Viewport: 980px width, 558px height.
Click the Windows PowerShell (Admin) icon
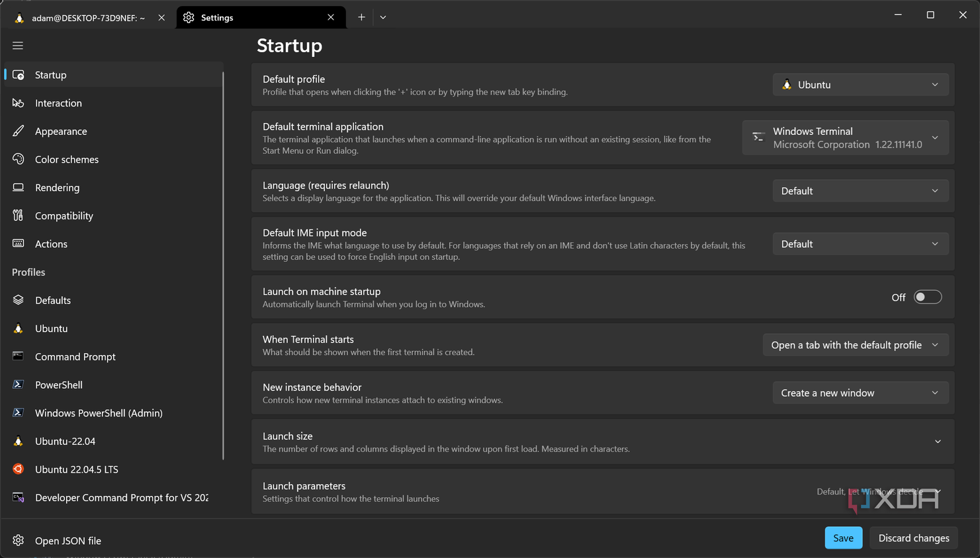click(19, 413)
